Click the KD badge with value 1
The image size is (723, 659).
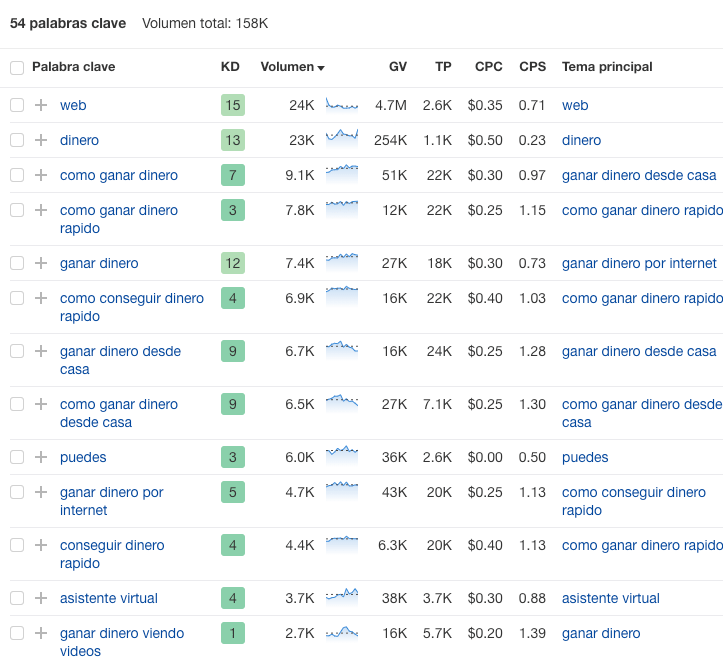pyautogui.click(x=233, y=633)
